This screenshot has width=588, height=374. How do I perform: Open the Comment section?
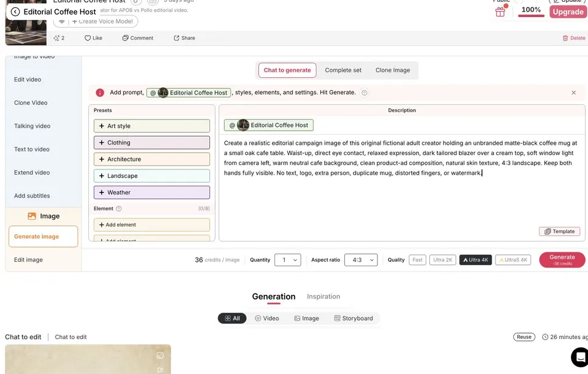pyautogui.click(x=138, y=38)
